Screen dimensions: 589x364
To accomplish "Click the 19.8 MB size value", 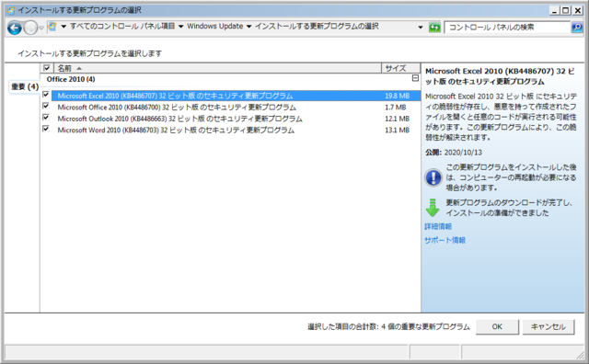I will pos(397,97).
